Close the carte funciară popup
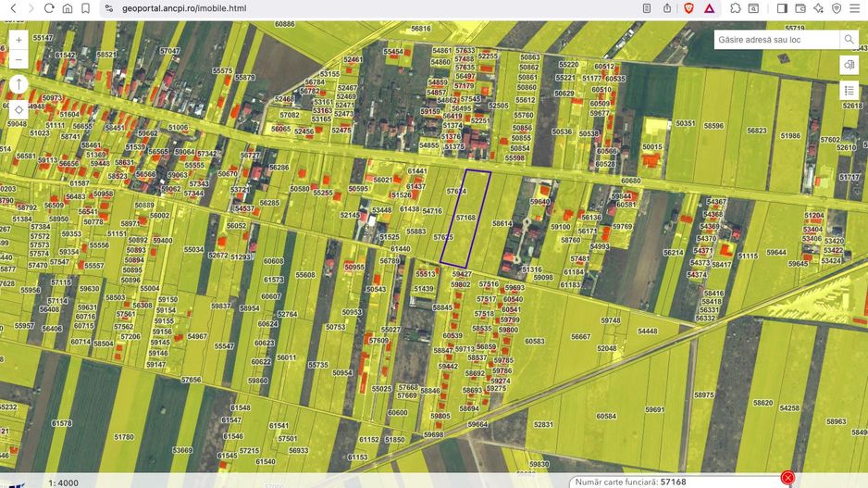 [787, 478]
